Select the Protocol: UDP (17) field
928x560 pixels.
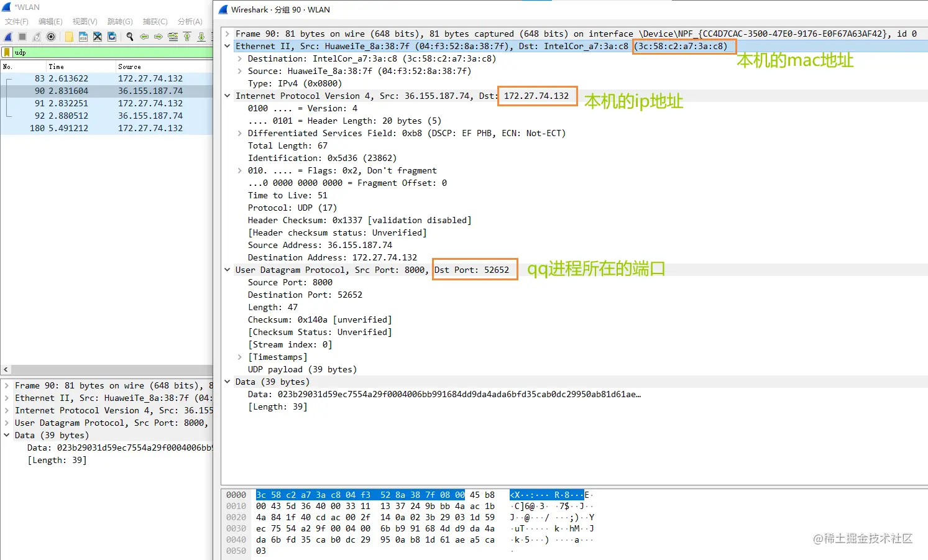pos(292,208)
